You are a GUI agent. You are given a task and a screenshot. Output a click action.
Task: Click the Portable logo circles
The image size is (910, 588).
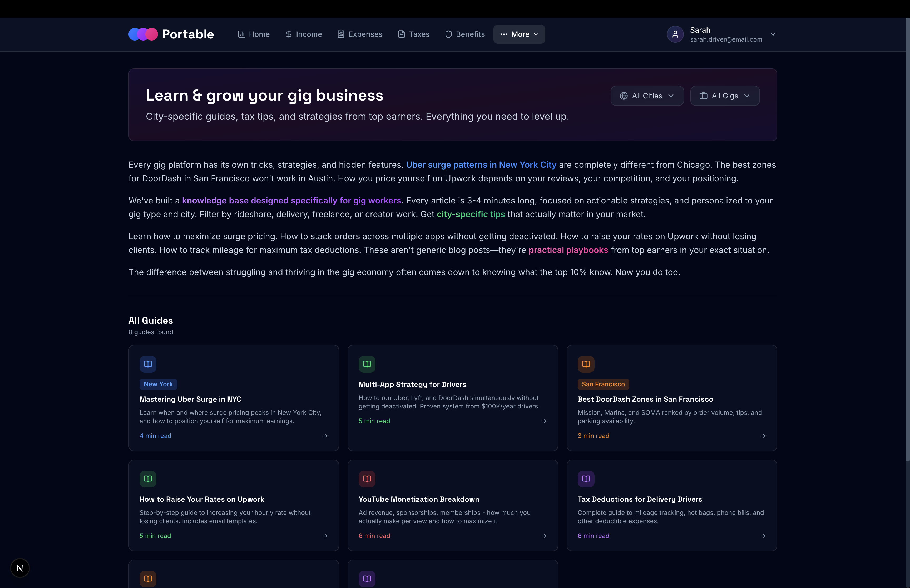coord(143,34)
